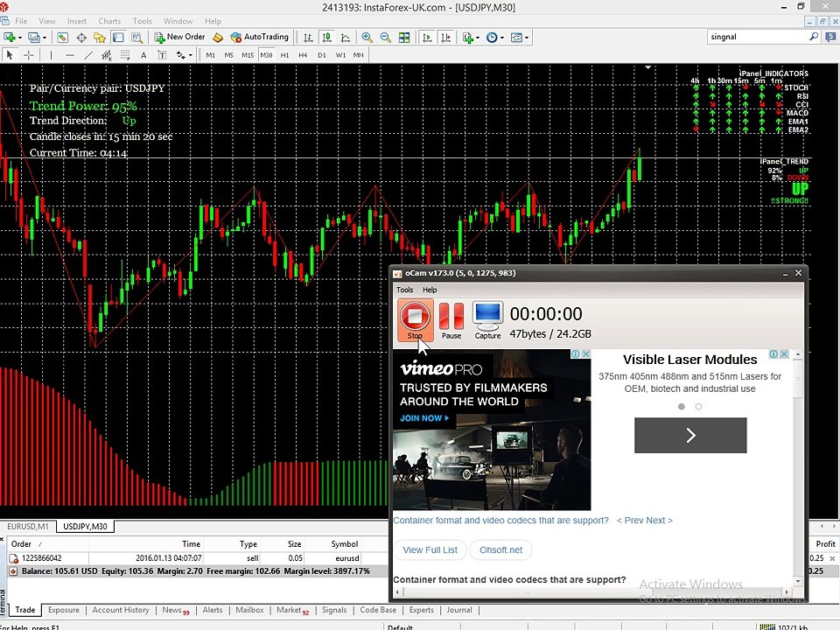Open the Indicators list dropdown
840x630 pixels.
click(472, 37)
